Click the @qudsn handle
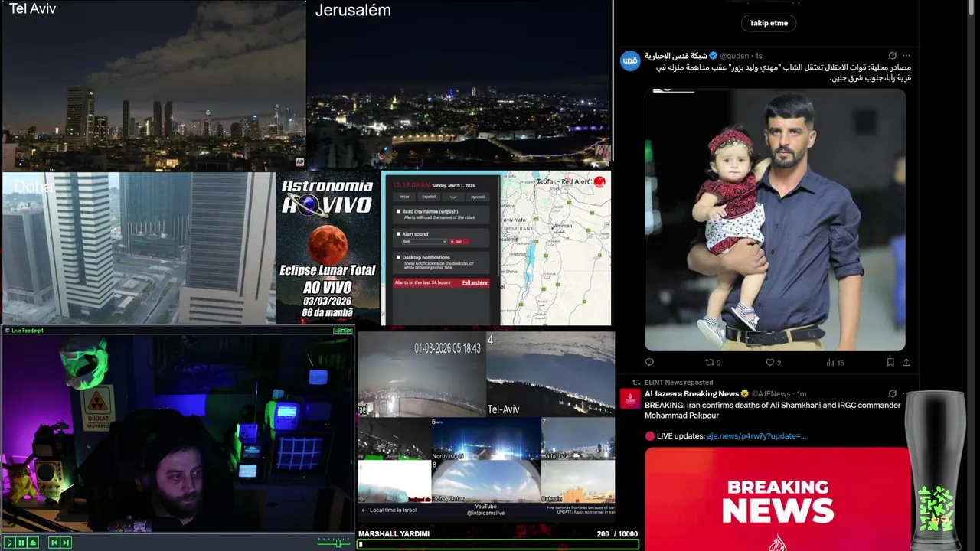This screenshot has height=551, width=980. coord(735,56)
